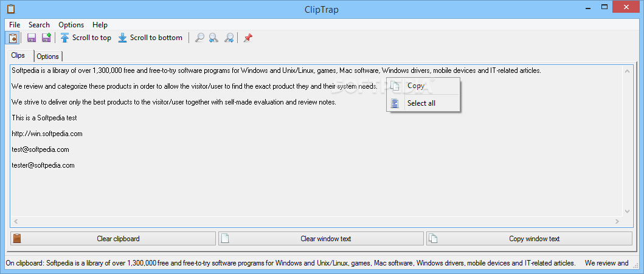Screen dimensions: 644x274
Task: Click the horizontal scrollbar left arrow
Action: click(16, 221)
